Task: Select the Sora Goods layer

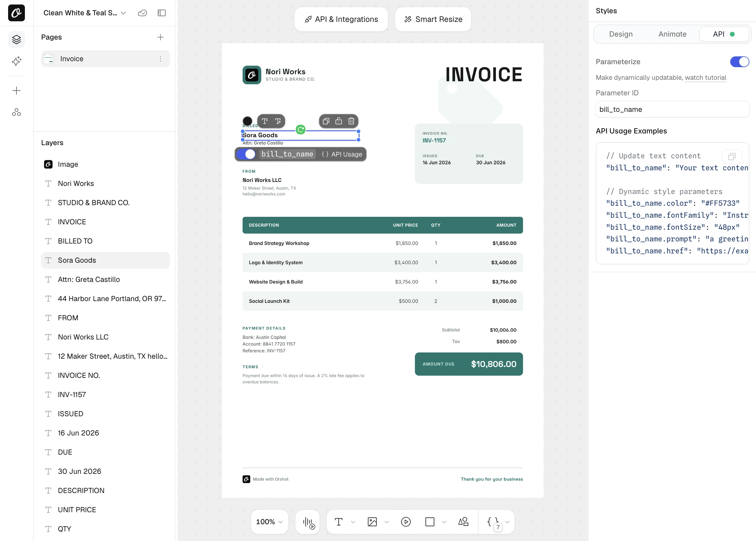Action: pyautogui.click(x=105, y=260)
